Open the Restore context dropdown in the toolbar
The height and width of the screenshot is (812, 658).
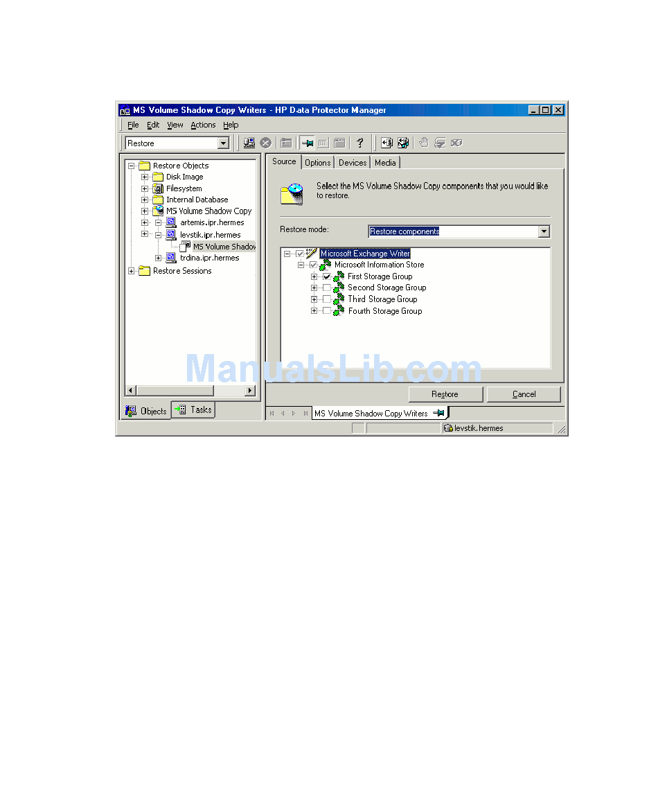coord(223,143)
